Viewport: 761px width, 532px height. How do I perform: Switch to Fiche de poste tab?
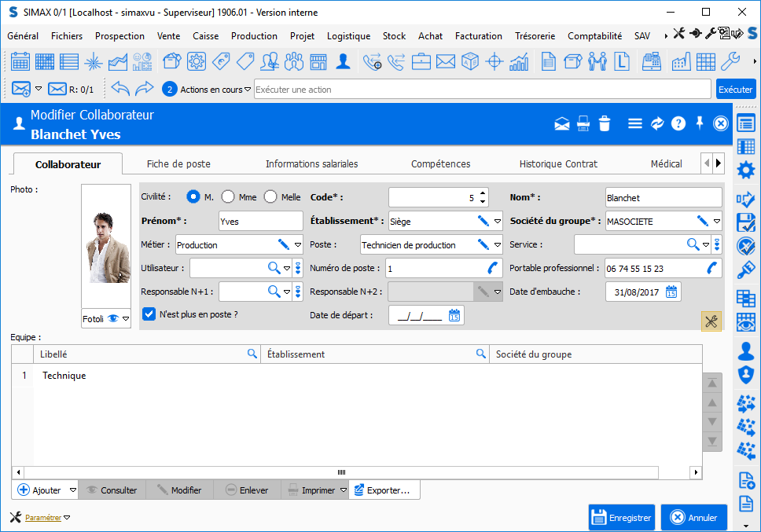(178, 164)
